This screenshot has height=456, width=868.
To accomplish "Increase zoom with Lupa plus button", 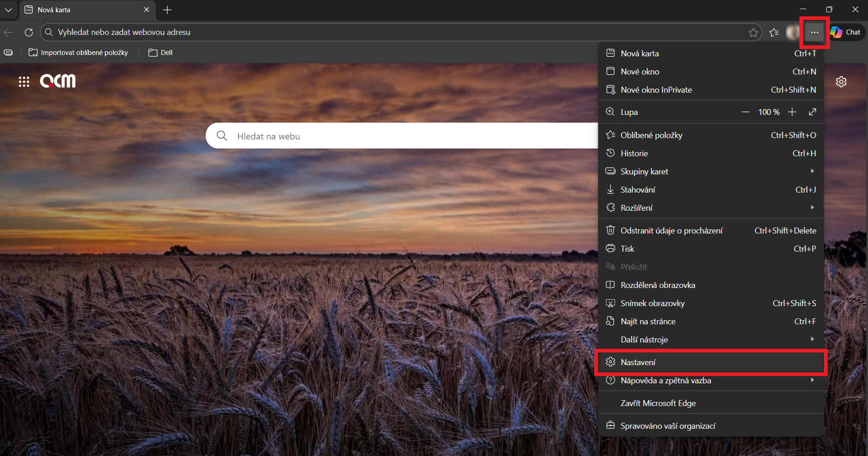I will (792, 112).
